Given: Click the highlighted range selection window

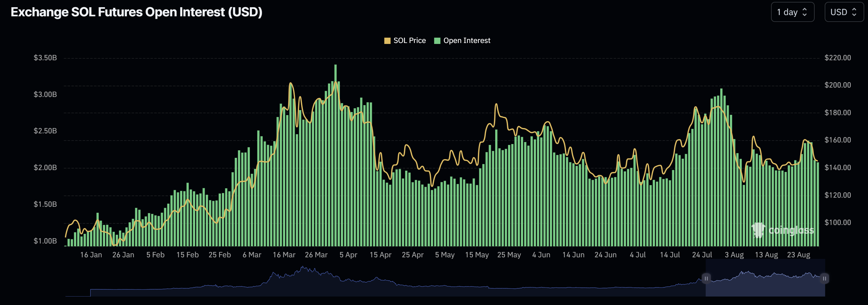Looking at the screenshot, I should [x=765, y=278].
